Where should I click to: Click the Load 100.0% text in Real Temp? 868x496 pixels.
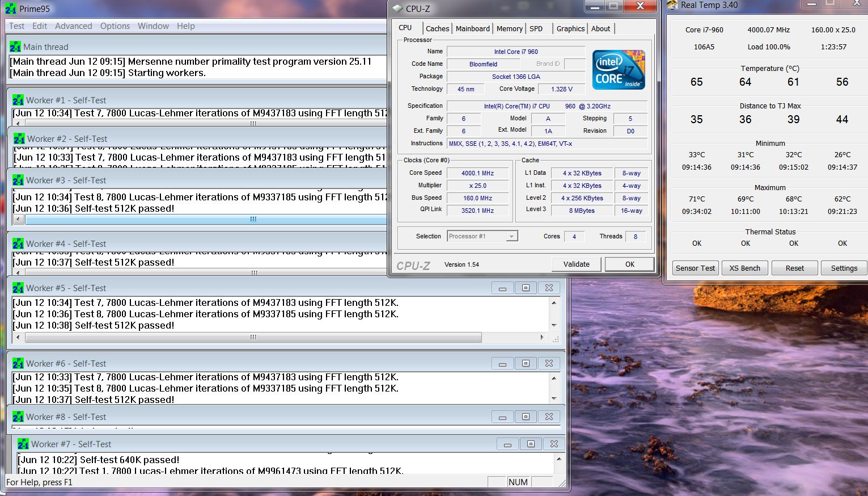[x=769, y=47]
